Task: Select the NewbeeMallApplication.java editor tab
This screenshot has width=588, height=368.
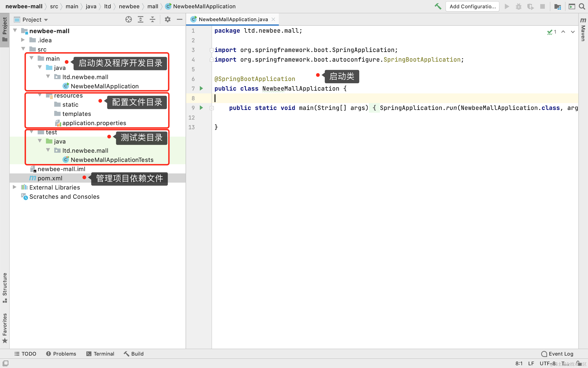Action: click(x=232, y=19)
